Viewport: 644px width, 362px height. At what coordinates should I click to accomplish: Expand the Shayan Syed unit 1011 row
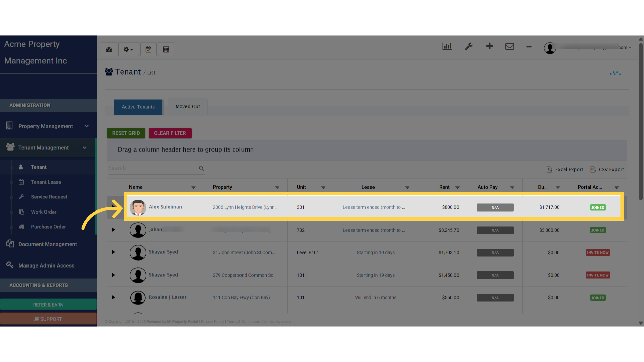pyautogui.click(x=113, y=275)
